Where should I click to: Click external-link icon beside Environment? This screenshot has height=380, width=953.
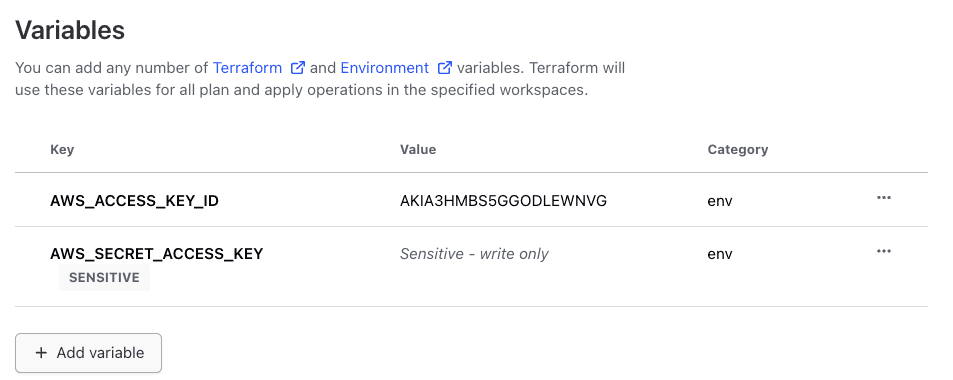pos(445,67)
